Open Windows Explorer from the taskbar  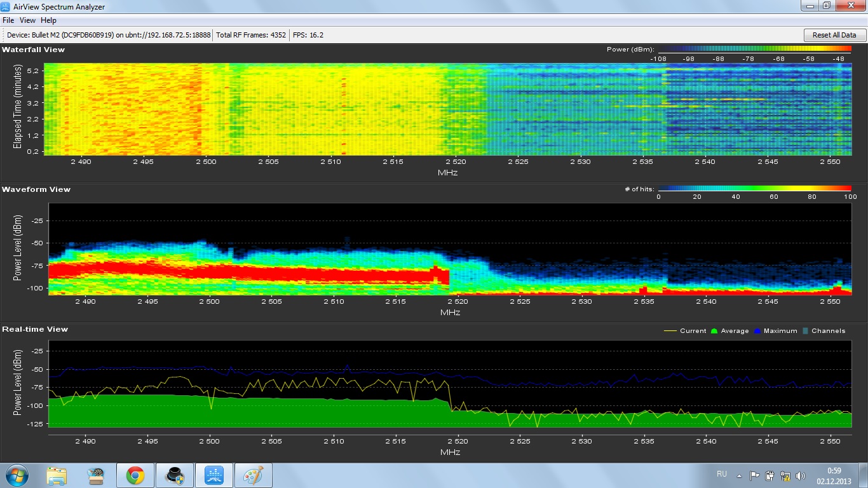[x=57, y=475]
